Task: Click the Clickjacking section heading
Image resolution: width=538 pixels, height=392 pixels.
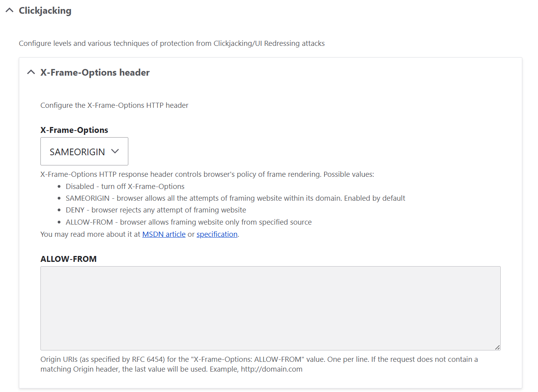Action: [x=46, y=11]
